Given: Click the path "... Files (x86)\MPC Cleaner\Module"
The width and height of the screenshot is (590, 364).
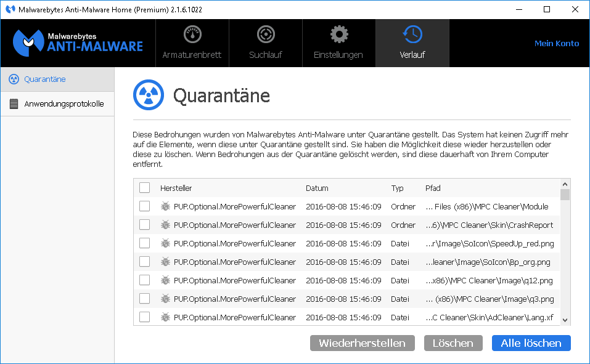Looking at the screenshot, I should pos(487,206).
